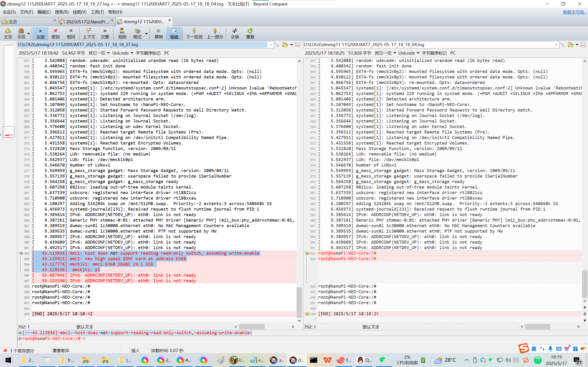Click the Copy (复制) toolbar icon
The width and height of the screenshot is (588, 367).
tap(158, 33)
